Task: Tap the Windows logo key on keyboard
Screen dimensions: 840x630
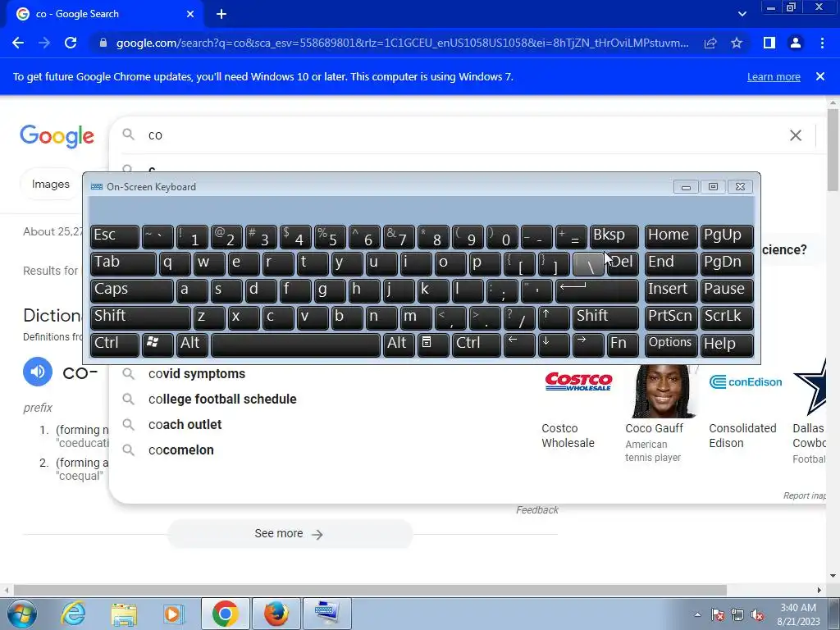Action: 157,345
